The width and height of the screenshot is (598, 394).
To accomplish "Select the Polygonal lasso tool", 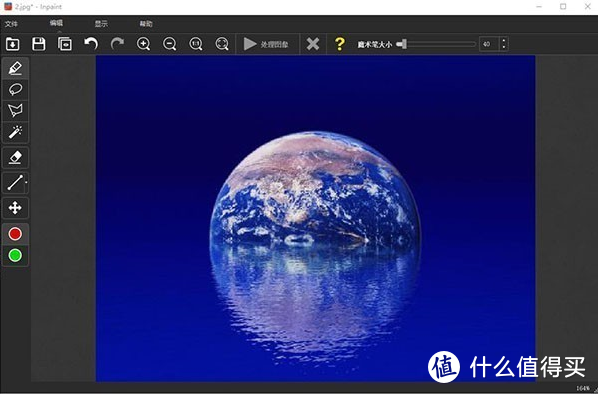I will click(x=15, y=111).
